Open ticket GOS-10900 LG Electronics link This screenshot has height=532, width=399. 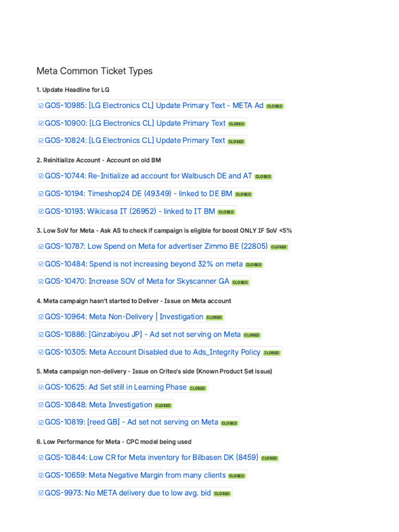click(x=135, y=123)
